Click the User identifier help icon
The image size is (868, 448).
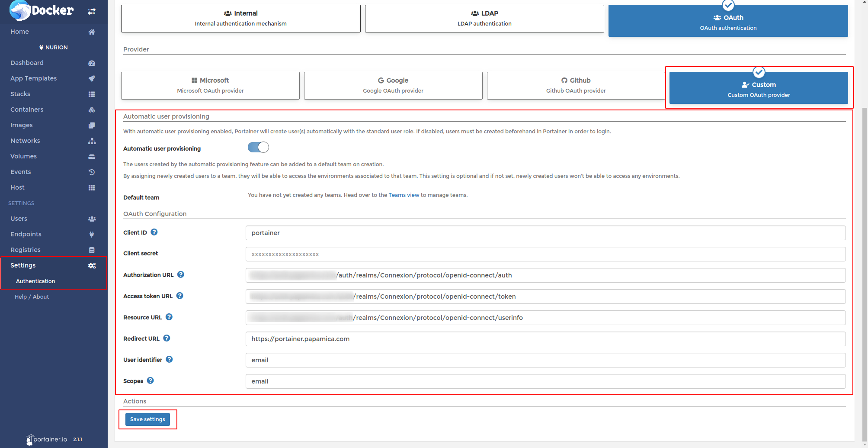pos(169,360)
